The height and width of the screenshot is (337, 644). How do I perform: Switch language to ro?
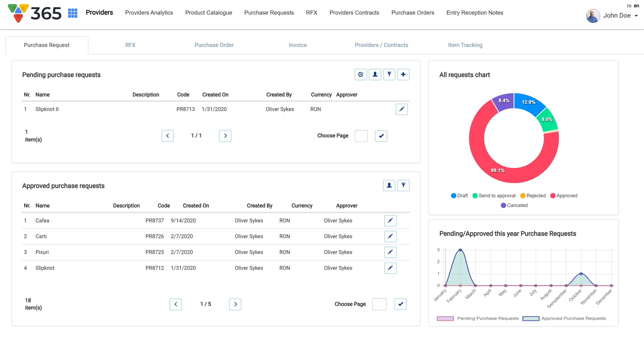tap(629, 6)
